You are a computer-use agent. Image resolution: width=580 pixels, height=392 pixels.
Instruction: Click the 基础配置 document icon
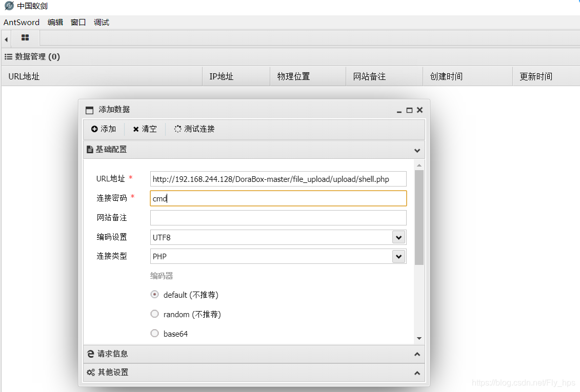click(90, 149)
